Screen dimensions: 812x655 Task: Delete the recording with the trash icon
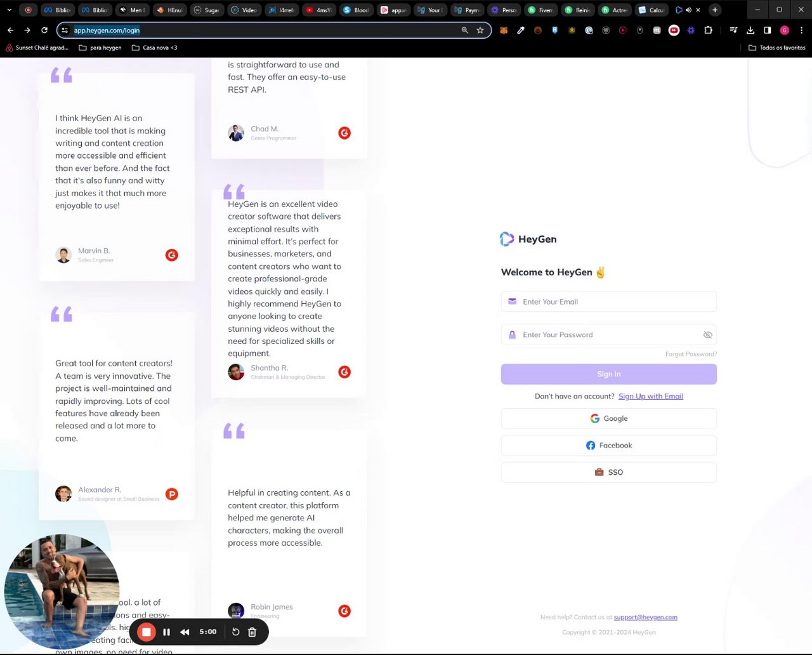(x=252, y=632)
